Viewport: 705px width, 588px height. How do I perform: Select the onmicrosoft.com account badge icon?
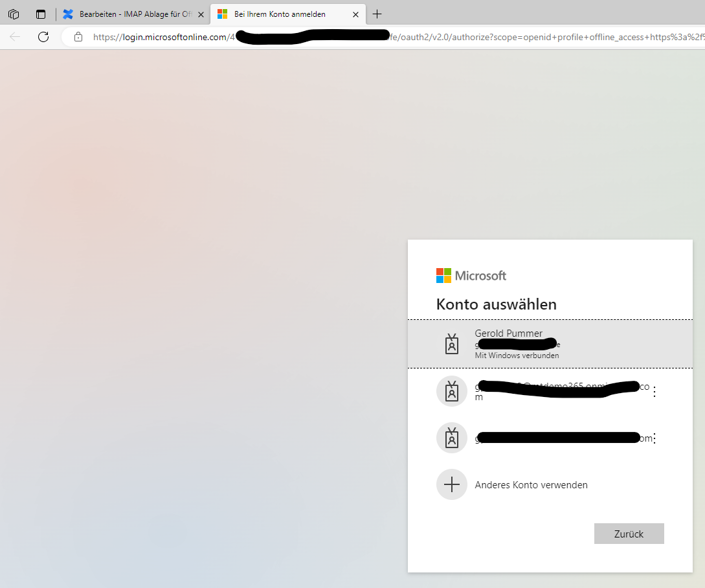pyautogui.click(x=452, y=391)
